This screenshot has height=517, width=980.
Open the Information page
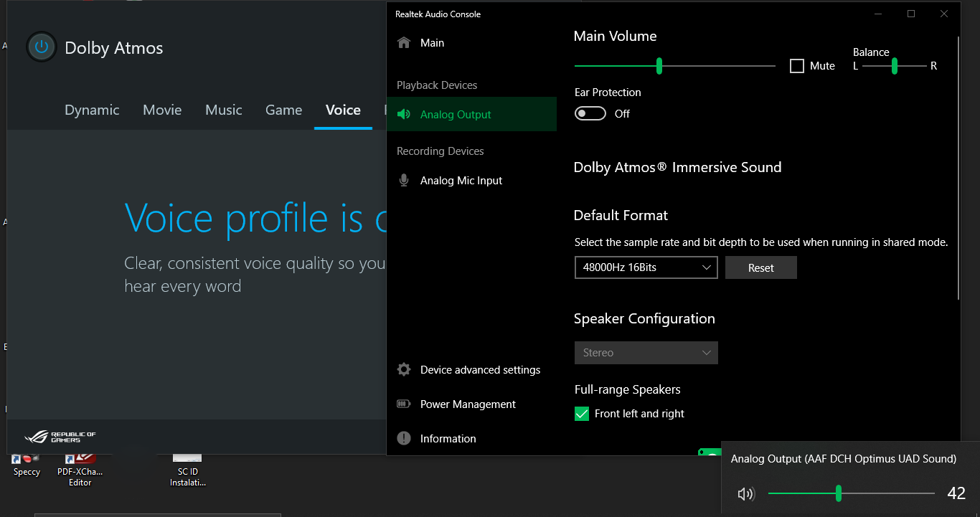(x=471, y=439)
